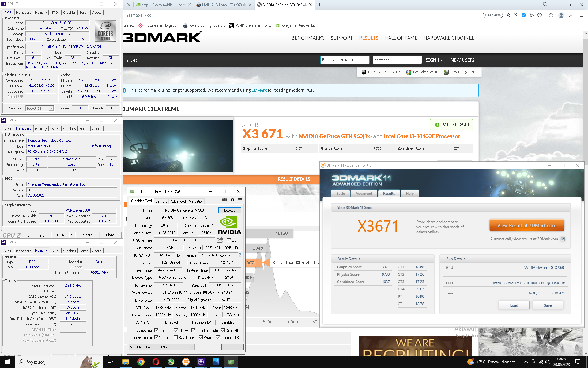Click the browser tab search magnifier
Screen dimensions: 588x368
pyautogui.click(x=545, y=5)
